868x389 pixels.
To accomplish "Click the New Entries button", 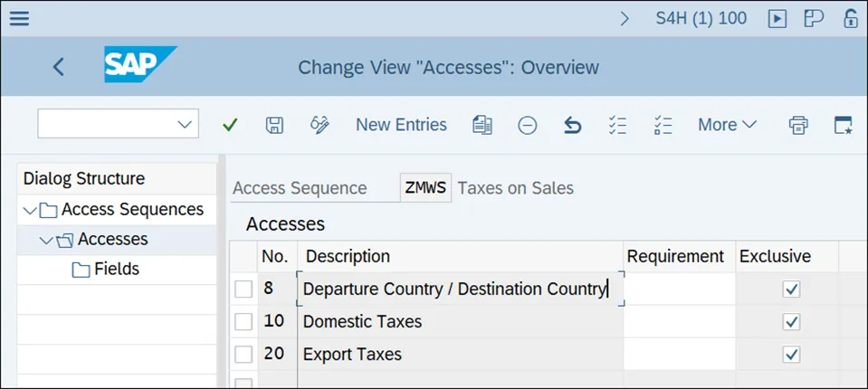I will pyautogui.click(x=401, y=125).
